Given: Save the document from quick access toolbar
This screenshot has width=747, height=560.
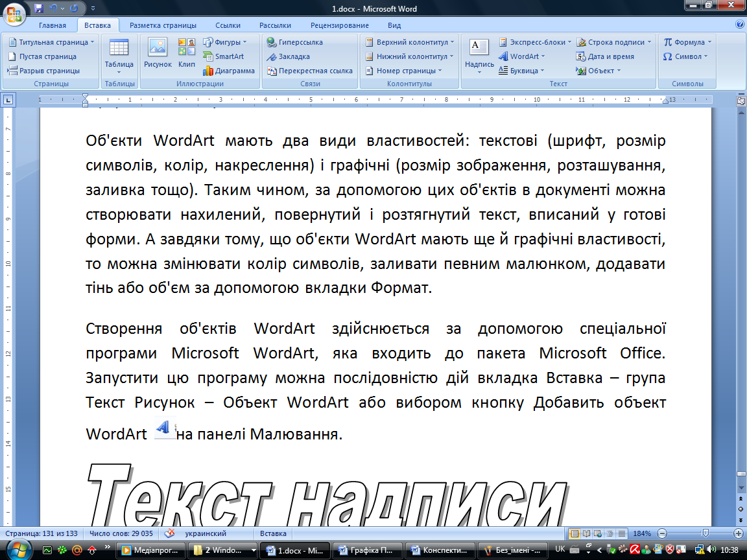Looking at the screenshot, I should [39, 8].
